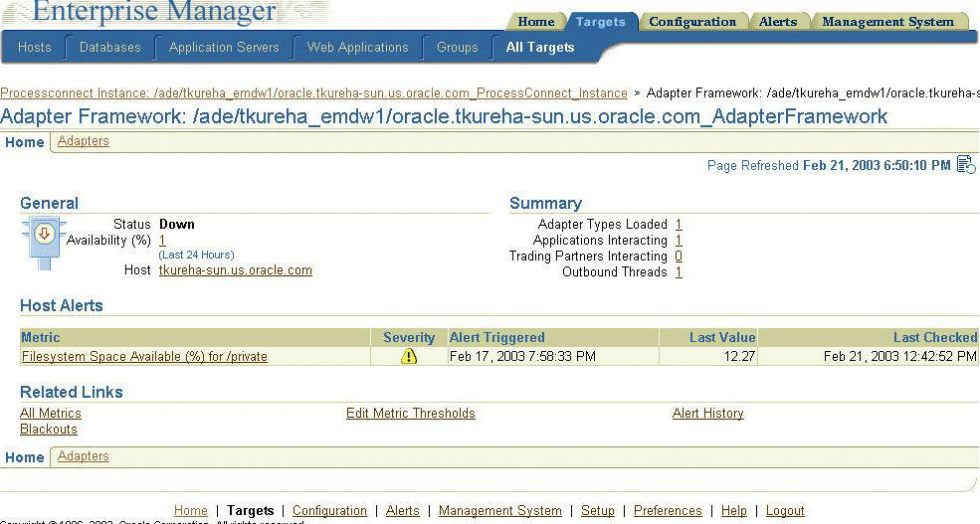Click the page refresh icon
The width and height of the screenshot is (980, 524).
[x=966, y=165]
